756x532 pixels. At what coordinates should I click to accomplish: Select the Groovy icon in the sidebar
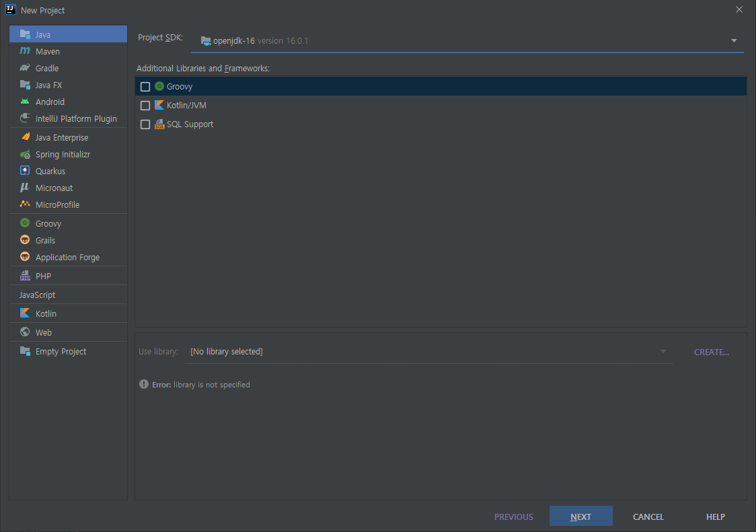[25, 223]
